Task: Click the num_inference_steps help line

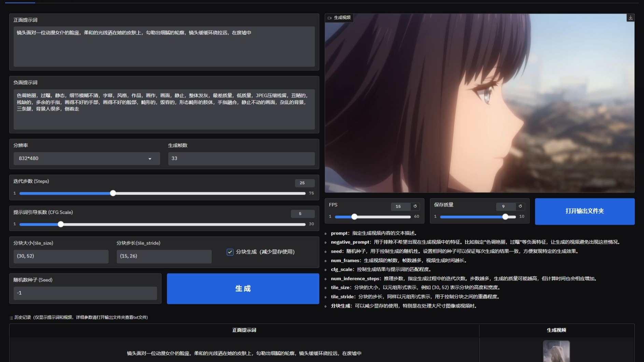Action: [x=464, y=279]
